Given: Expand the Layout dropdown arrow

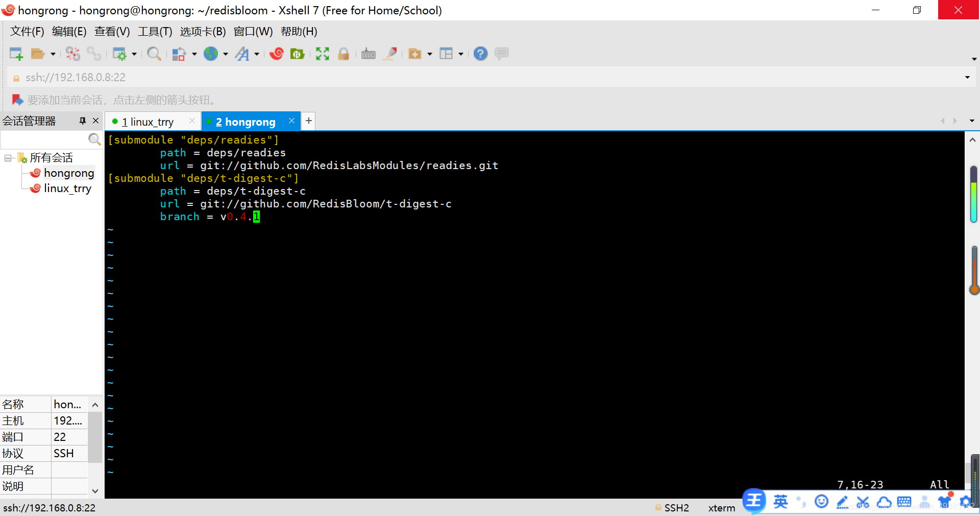Looking at the screenshot, I should [461, 54].
